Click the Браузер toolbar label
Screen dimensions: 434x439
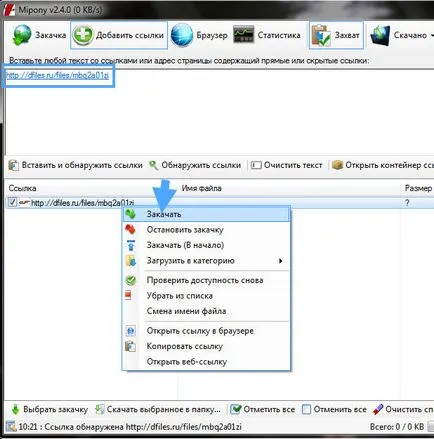coord(212,35)
